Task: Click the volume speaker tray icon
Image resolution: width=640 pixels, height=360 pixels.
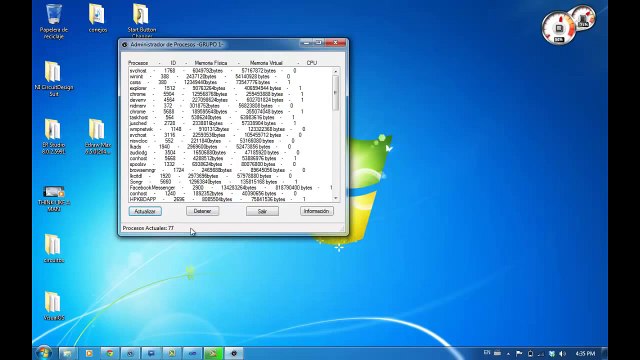Action: coord(562,353)
